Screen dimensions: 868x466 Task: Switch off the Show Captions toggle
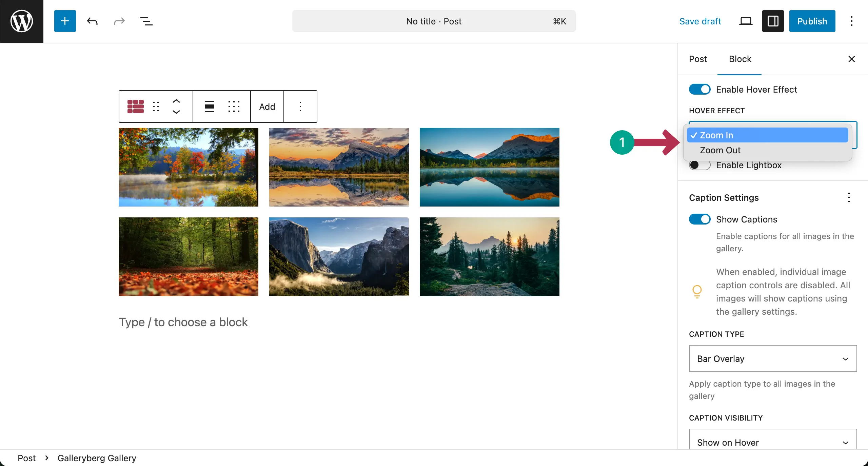699,219
